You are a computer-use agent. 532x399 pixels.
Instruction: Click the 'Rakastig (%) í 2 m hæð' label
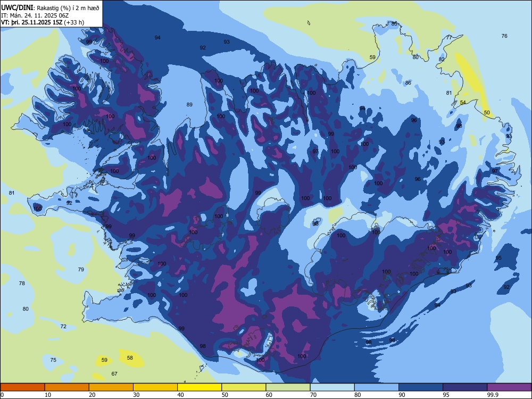68,8
